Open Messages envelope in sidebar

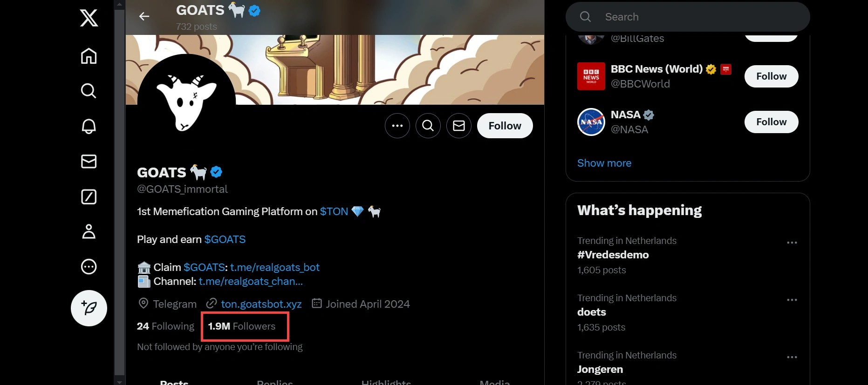pos(89,162)
